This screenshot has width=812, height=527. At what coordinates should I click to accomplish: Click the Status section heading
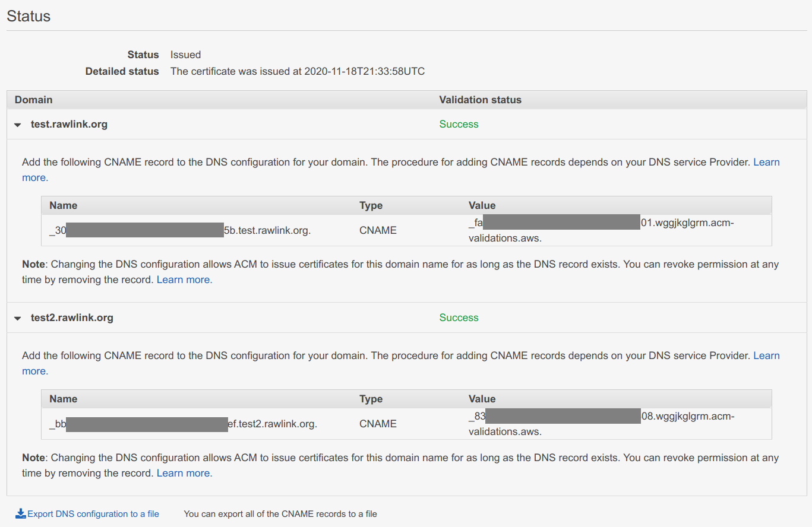29,16
